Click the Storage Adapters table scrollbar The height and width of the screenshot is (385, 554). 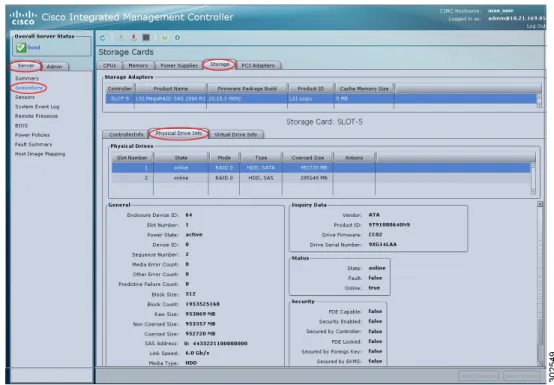[x=539, y=101]
